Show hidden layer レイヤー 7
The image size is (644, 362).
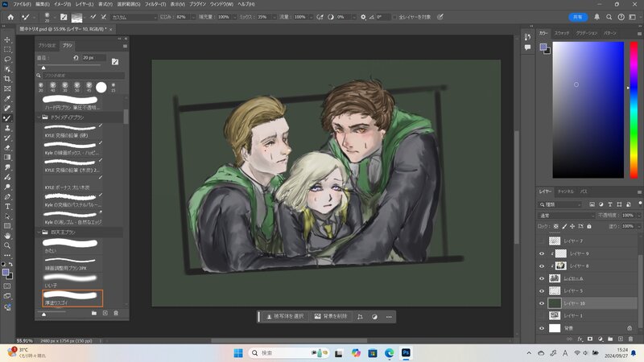point(541,241)
